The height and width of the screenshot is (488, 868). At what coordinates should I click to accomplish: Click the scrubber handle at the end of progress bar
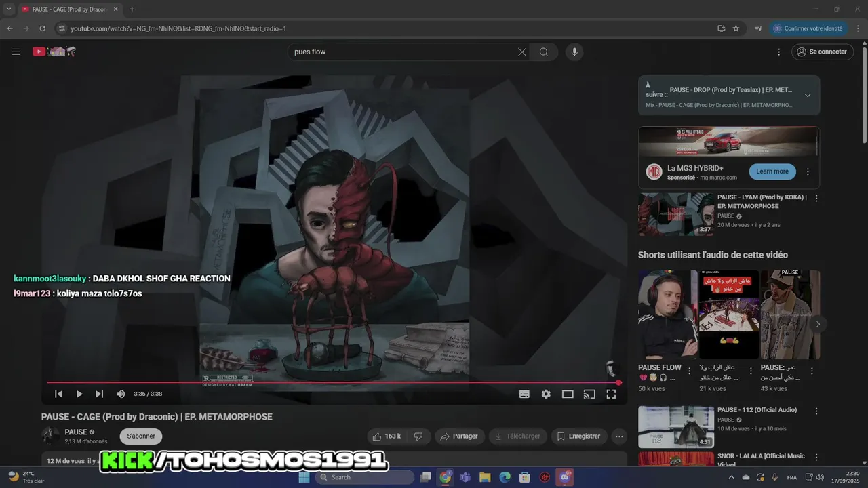[x=618, y=382]
